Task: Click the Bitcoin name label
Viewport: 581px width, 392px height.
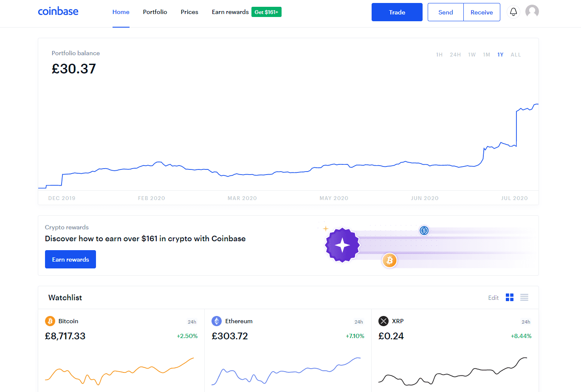Action: point(68,321)
